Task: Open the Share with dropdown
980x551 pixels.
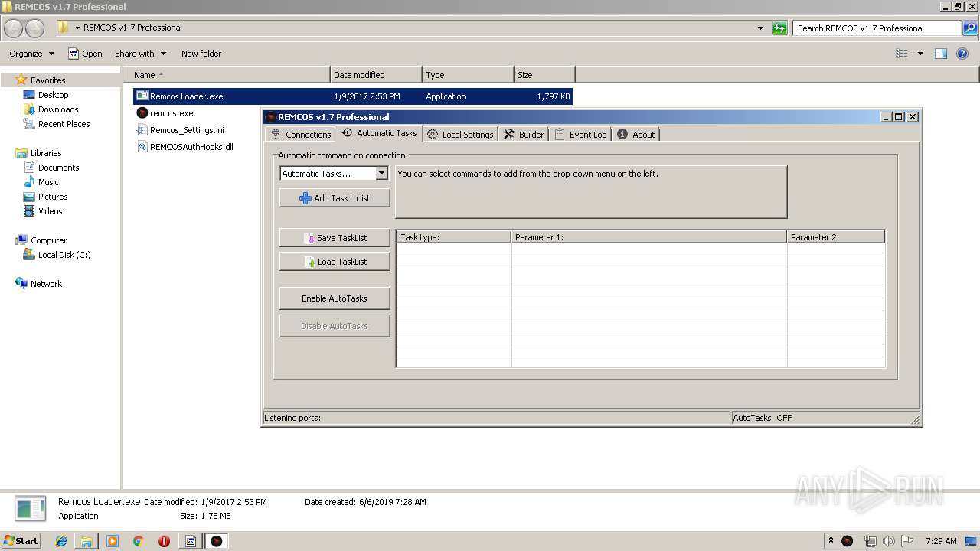Action: pos(140,54)
